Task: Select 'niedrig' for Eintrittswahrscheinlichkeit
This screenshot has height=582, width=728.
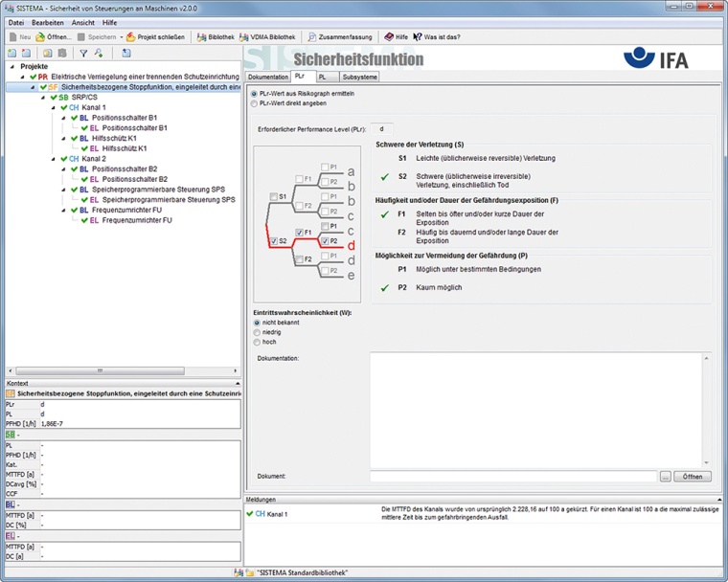Action: pyautogui.click(x=257, y=332)
